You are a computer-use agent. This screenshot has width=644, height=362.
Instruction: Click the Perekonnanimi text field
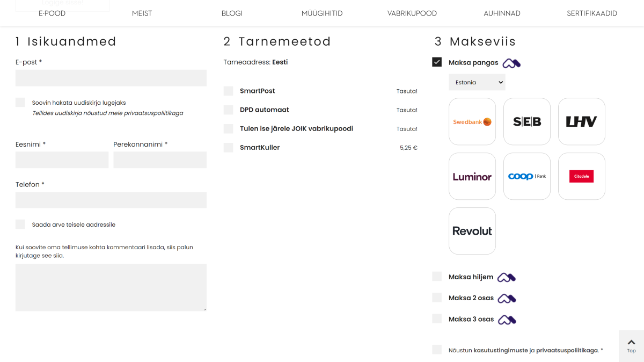tap(160, 160)
